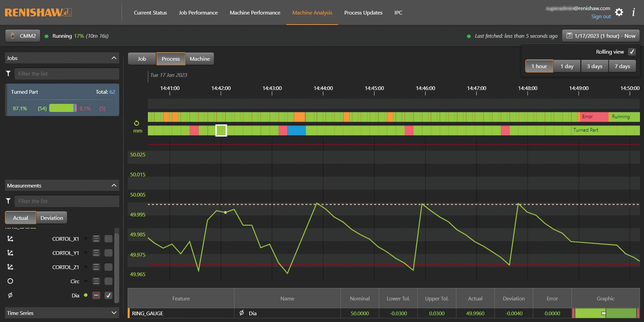Toggle tolerance limits icon for CORTOL_Z1
644x322 pixels.
96,267
